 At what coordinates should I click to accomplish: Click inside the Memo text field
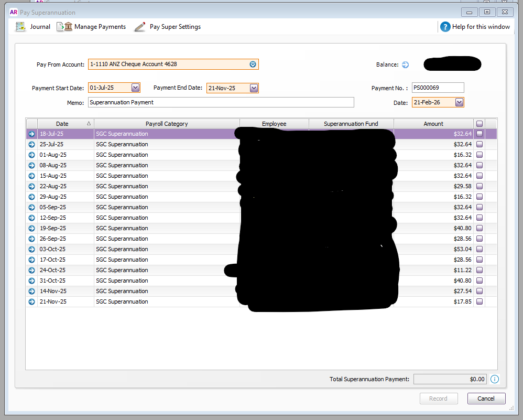click(x=221, y=102)
